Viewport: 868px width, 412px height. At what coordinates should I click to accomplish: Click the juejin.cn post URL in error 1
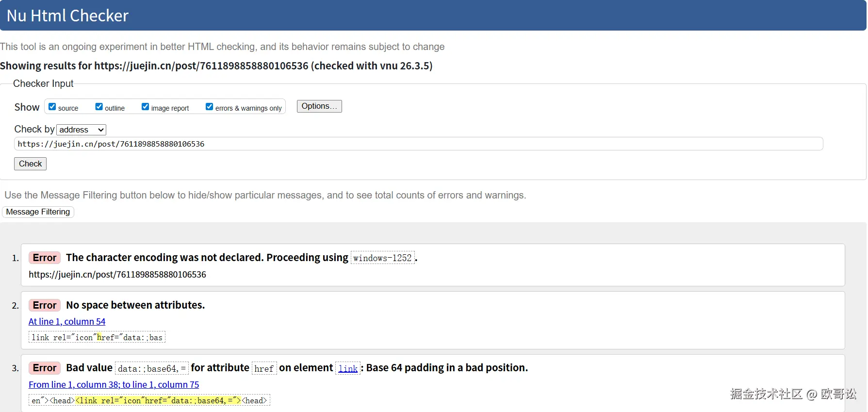coord(117,275)
